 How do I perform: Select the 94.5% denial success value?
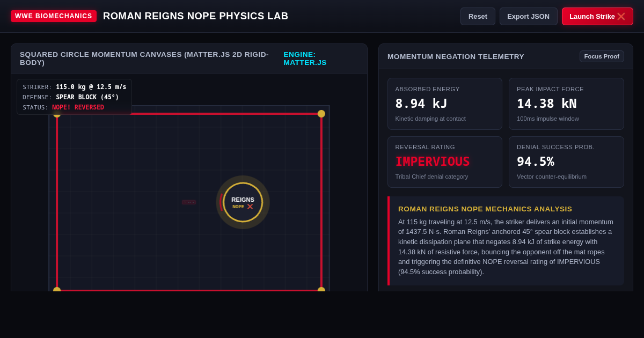click(x=536, y=161)
